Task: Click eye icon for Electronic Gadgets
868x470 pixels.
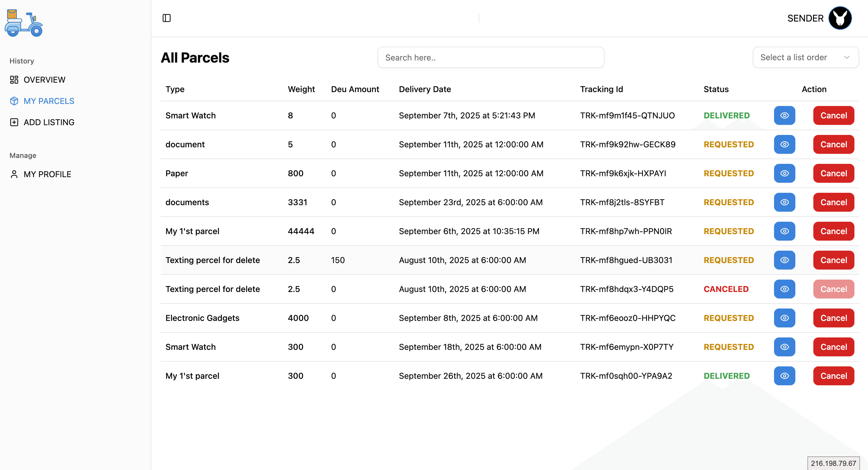Action: (784, 318)
